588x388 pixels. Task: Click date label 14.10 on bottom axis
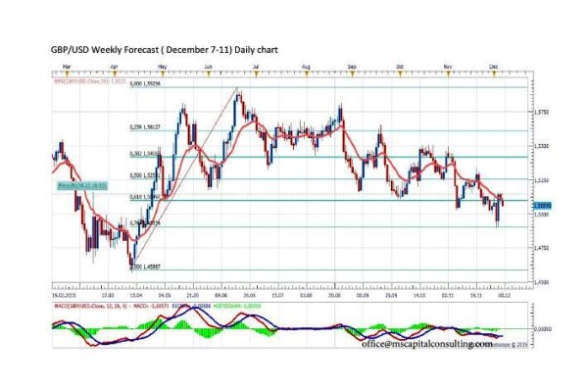(419, 296)
